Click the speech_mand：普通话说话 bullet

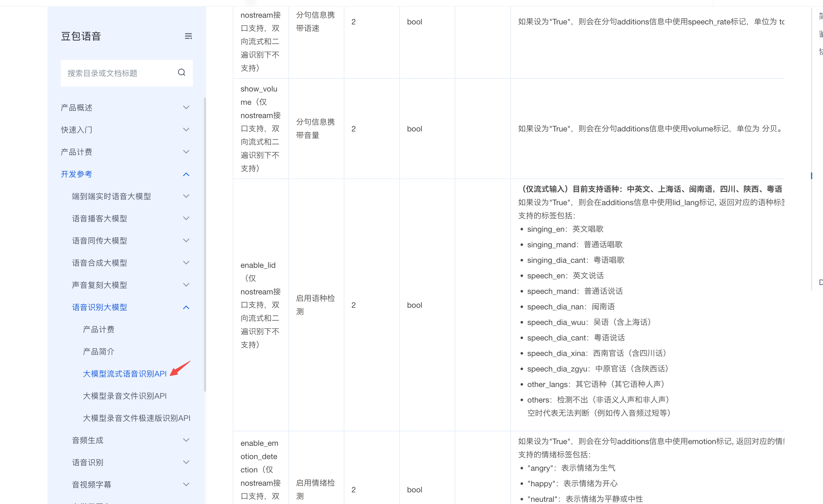pos(575,291)
